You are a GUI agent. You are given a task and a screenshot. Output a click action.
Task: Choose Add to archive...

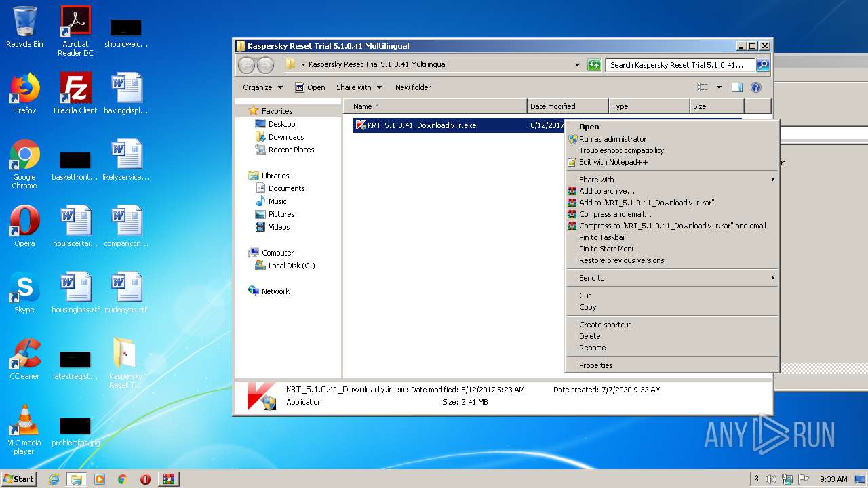click(671, 191)
